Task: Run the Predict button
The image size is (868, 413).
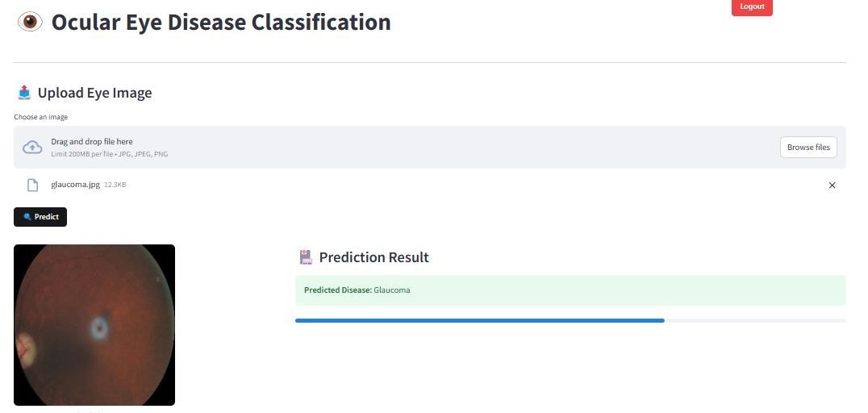Action: 40,217
